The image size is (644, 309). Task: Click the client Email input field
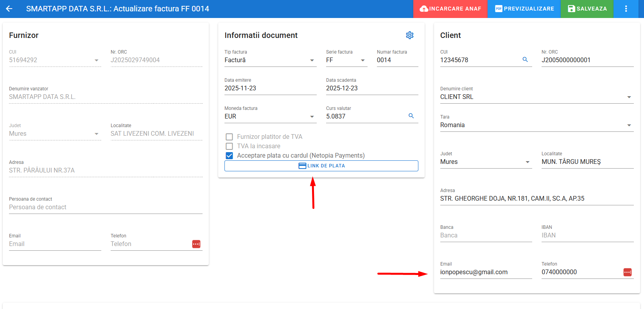point(486,272)
